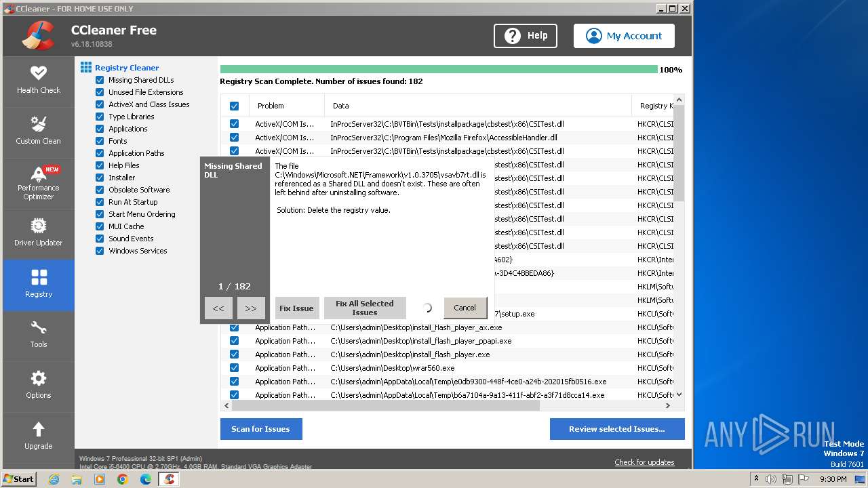Launch Internet Explorer from the taskbar
Viewport: 868px width, 488px height.
tap(54, 479)
